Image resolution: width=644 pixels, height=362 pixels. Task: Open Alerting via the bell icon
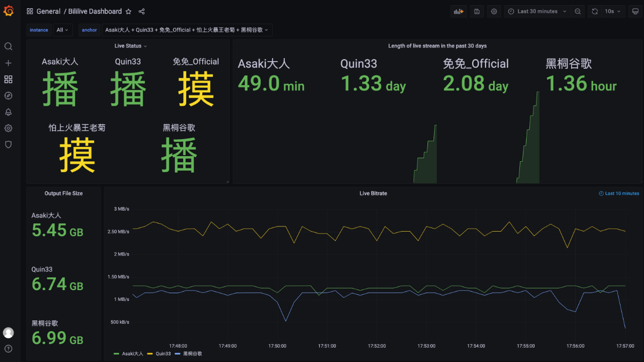(8, 112)
